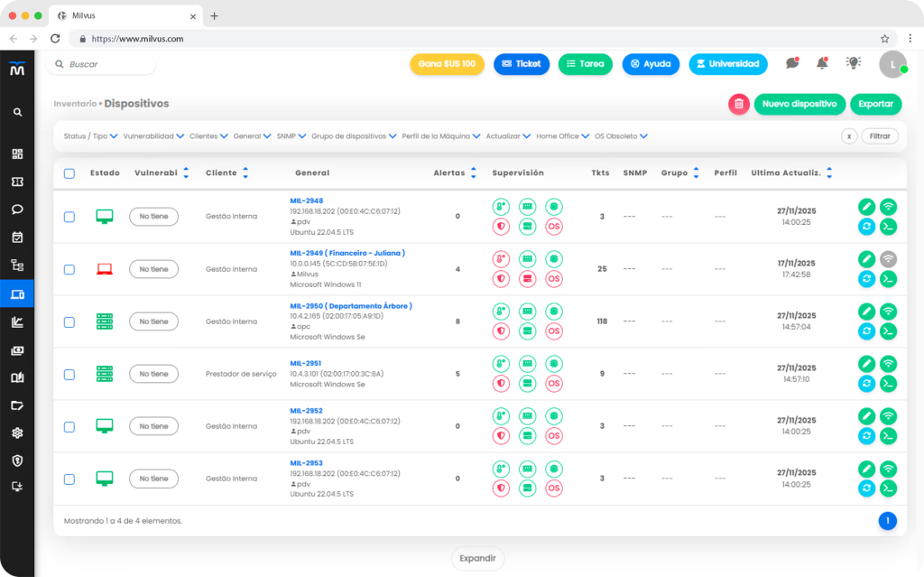Open terminal icon for MIL-2951
The width and height of the screenshot is (924, 577).
click(888, 384)
